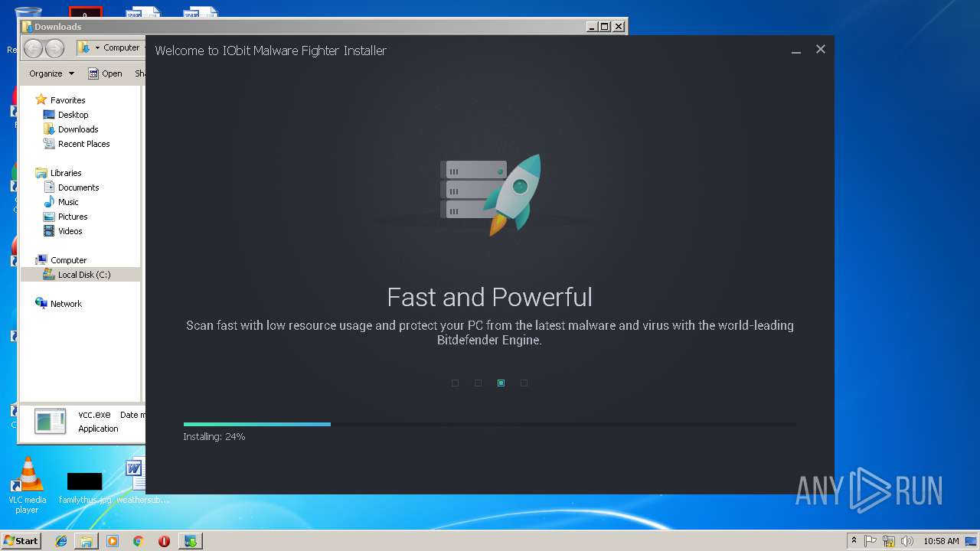Open Opera browser from taskbar
980x551 pixels.
click(164, 541)
